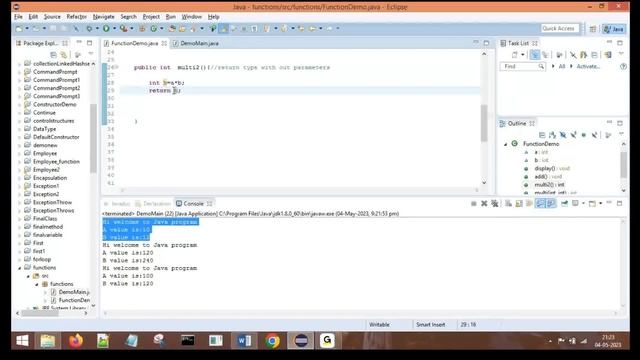Collapse the FunctionDemo class in Outline
The image size is (640, 360).
(x=505, y=144)
